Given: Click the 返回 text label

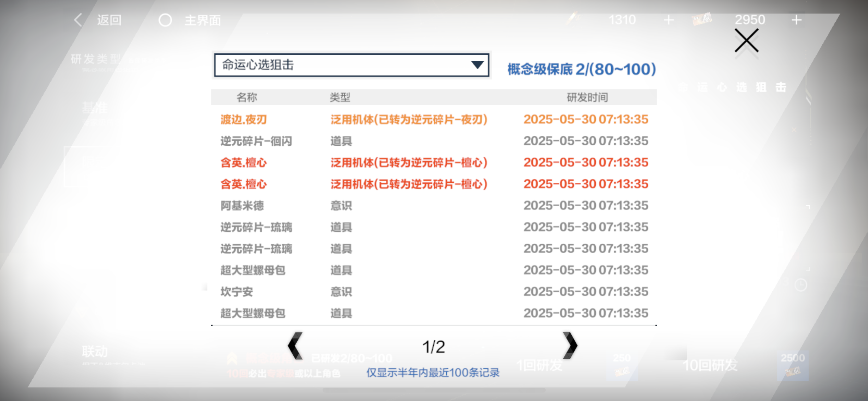Looking at the screenshot, I should 109,20.
